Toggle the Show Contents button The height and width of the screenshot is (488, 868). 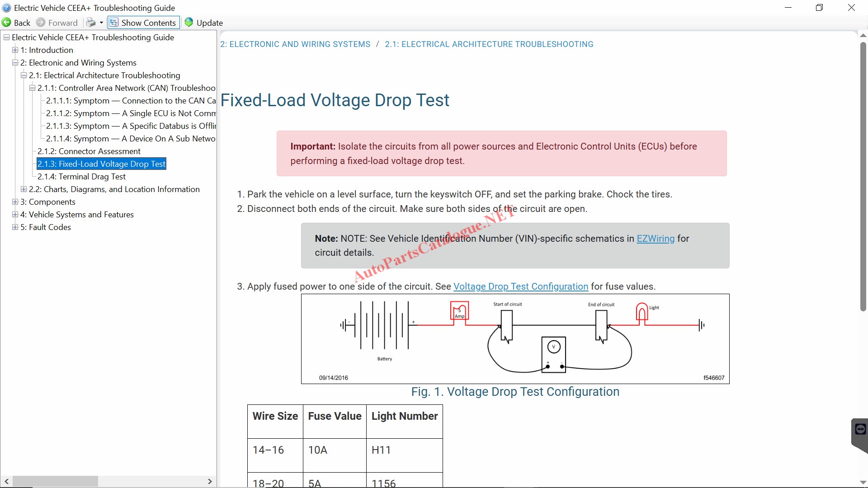click(143, 23)
